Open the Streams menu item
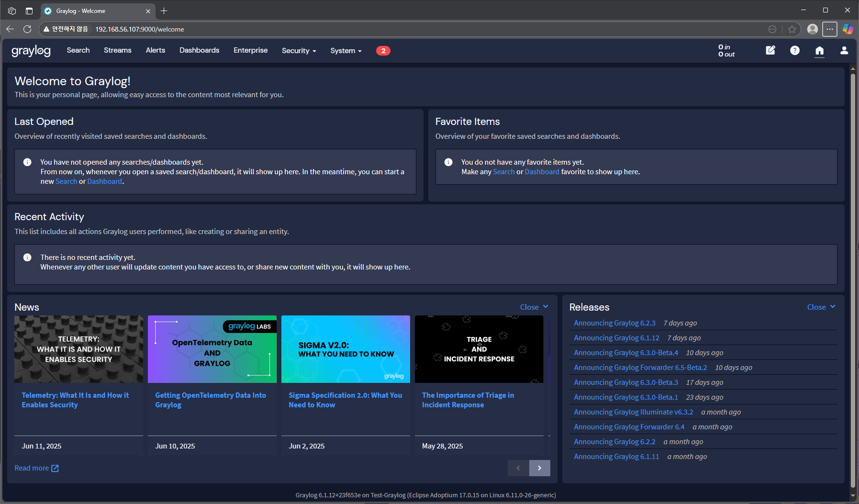 118,50
